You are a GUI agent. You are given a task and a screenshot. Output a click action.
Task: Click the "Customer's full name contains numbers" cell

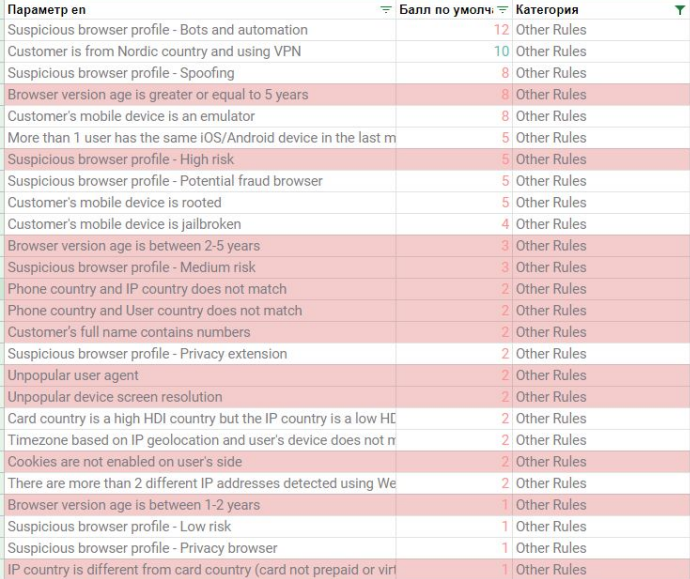coord(129,332)
